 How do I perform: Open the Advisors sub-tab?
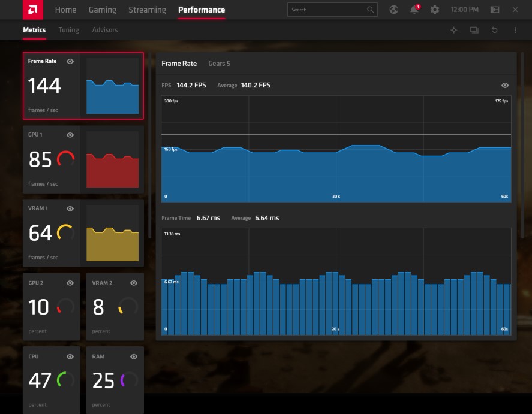[105, 30]
